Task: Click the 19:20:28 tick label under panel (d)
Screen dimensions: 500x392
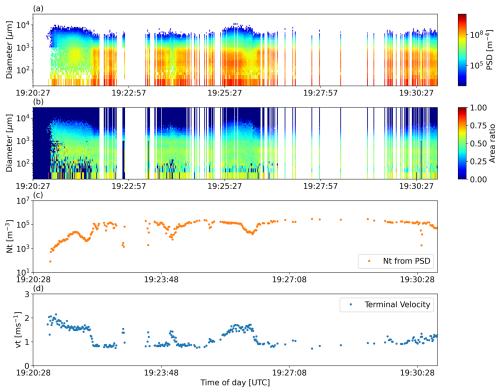Action: [x=33, y=372]
